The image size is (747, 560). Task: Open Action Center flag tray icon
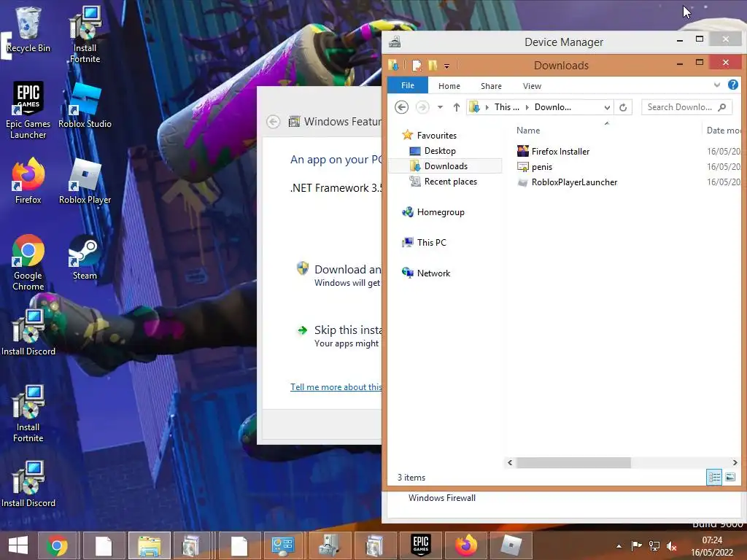(x=636, y=546)
